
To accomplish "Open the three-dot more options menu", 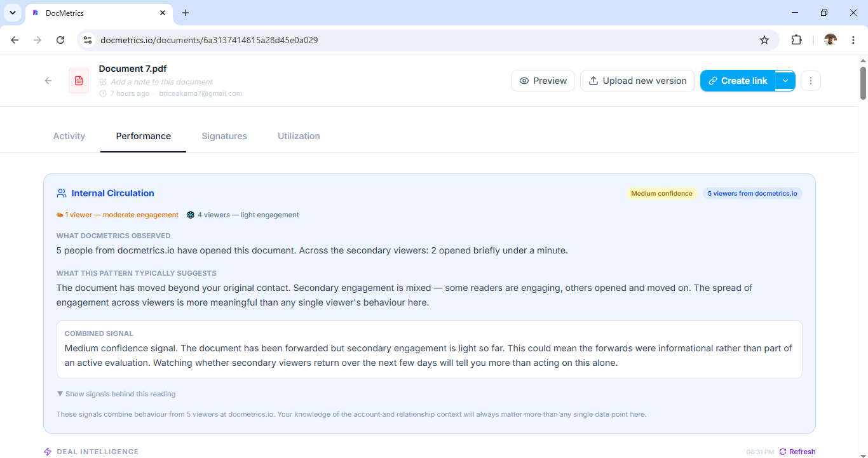I will (811, 81).
